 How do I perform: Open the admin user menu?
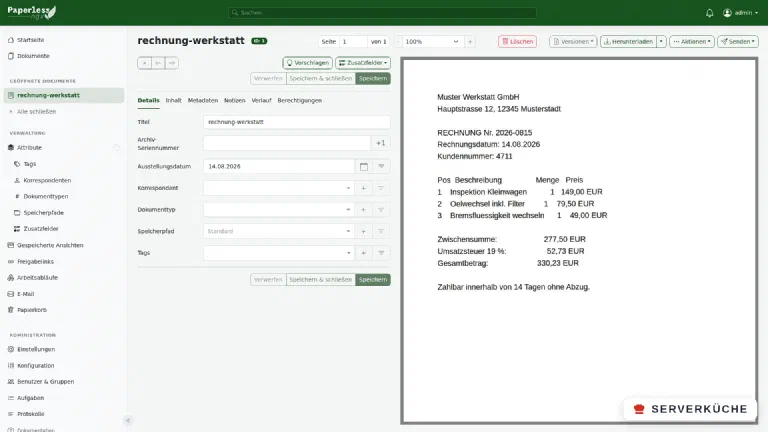click(741, 13)
